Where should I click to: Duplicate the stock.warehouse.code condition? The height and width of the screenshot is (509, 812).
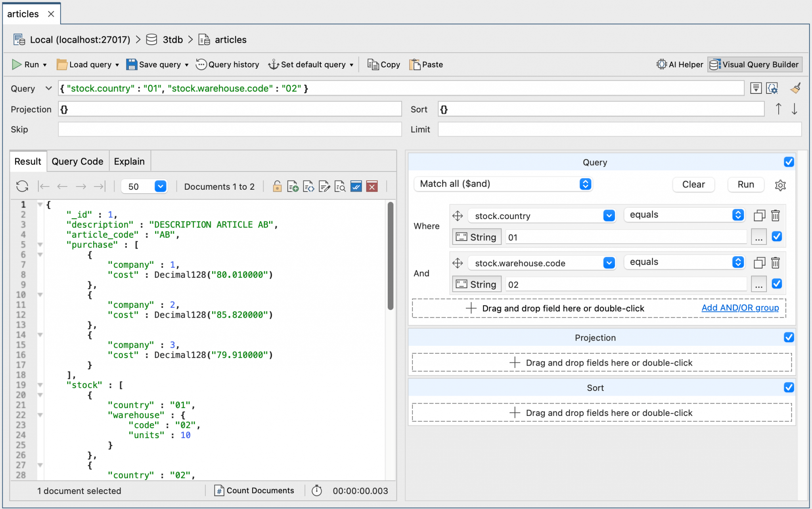(759, 263)
